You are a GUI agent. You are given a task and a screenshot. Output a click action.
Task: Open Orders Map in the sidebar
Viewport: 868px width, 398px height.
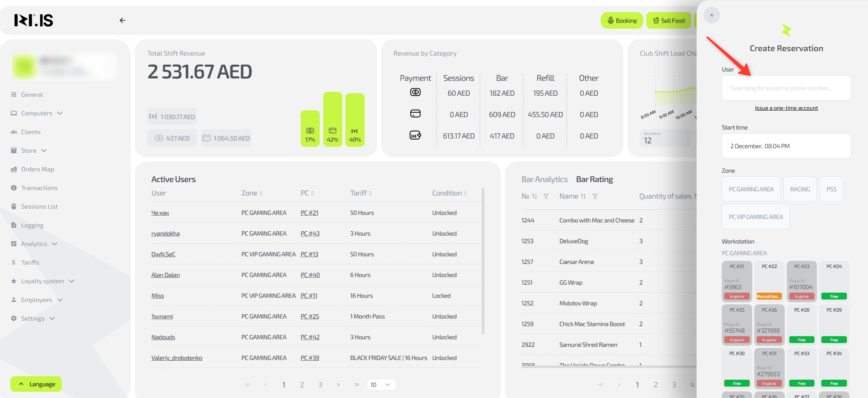37,169
